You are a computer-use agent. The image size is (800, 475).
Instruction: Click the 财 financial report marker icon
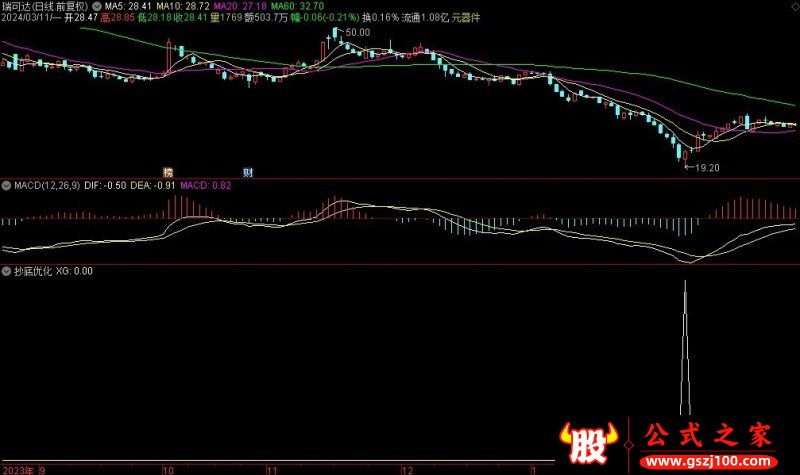click(248, 172)
